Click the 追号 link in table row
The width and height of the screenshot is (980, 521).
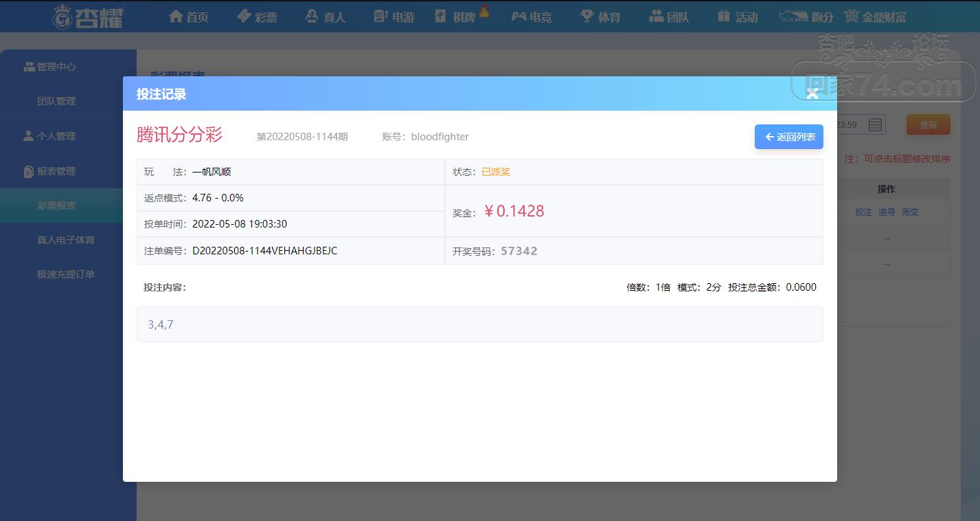887,212
